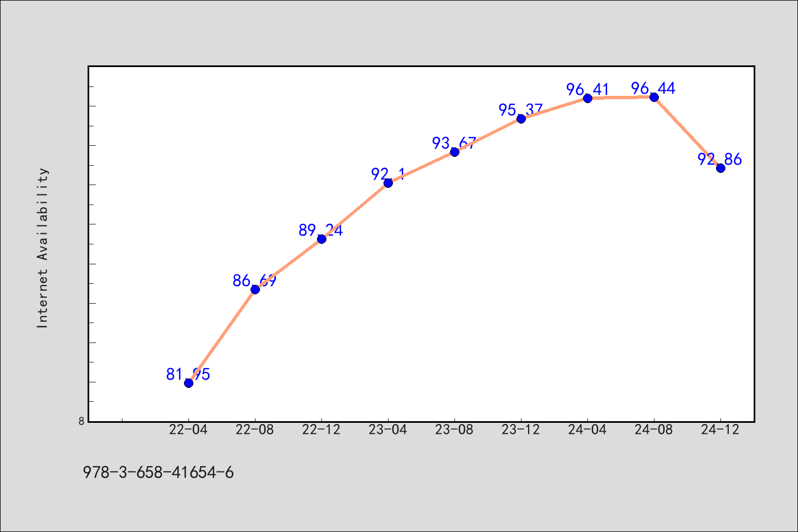Click the 22-12 x-axis label
Screen dimensions: 798x532
point(321,430)
